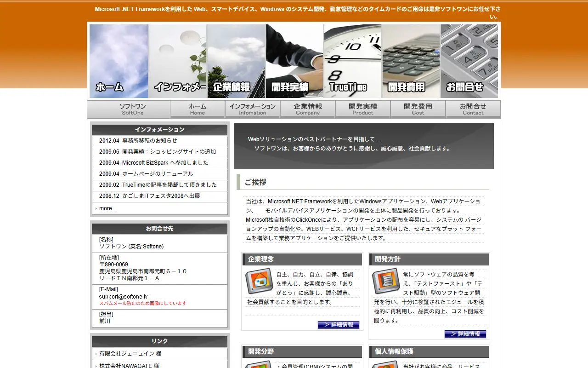Screen dimensions: 588x368
Task: Open the 企業情報 tree image banner
Action: point(236,61)
